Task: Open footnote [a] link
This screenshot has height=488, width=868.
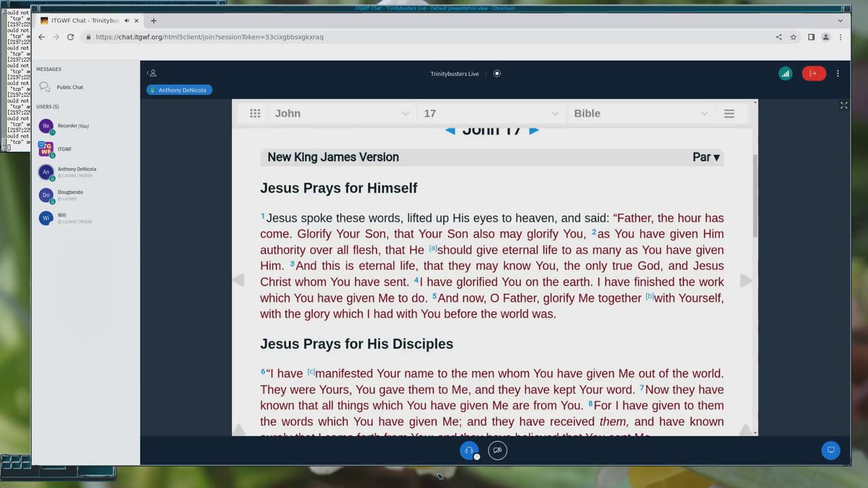Action: [x=433, y=248]
